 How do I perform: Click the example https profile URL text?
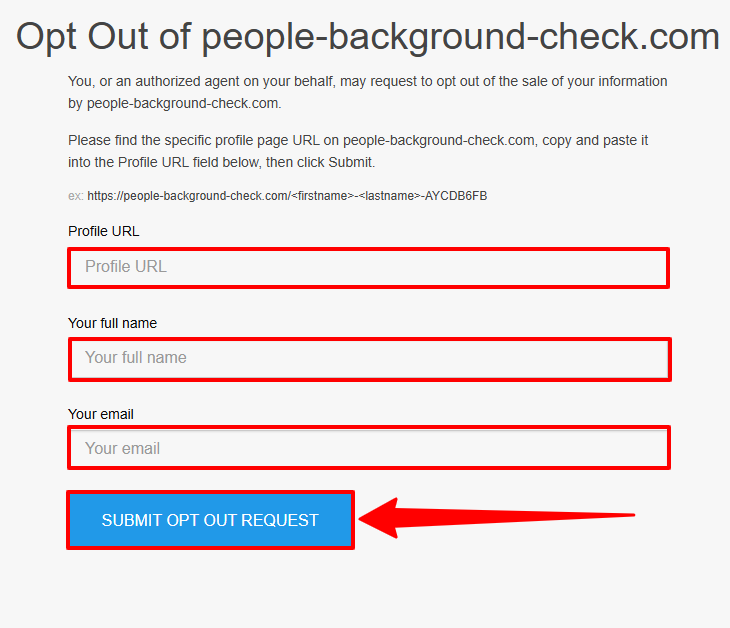(x=287, y=196)
